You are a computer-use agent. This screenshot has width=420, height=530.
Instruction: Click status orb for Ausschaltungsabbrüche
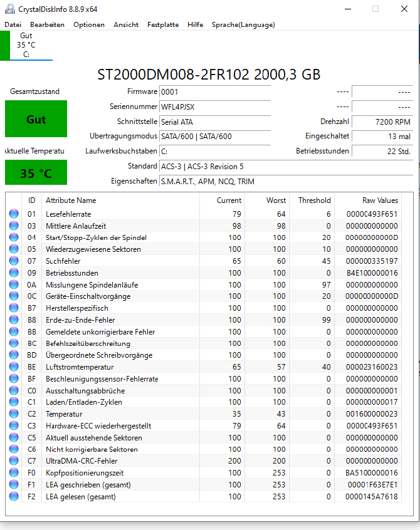14,390
